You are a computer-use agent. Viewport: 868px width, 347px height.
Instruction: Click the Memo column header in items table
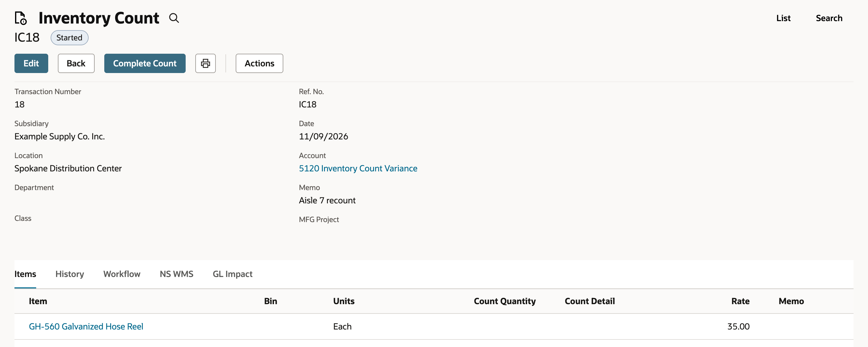[791, 301]
